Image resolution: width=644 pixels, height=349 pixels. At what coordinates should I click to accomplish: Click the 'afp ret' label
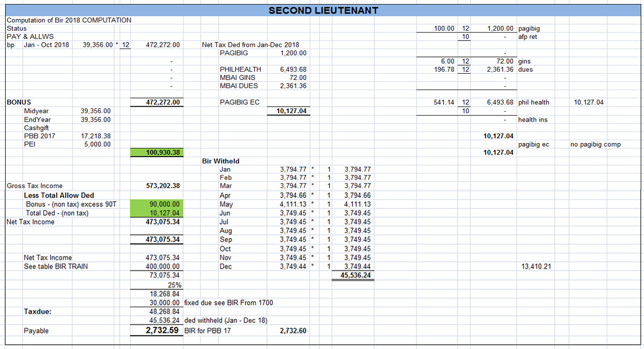(528, 36)
